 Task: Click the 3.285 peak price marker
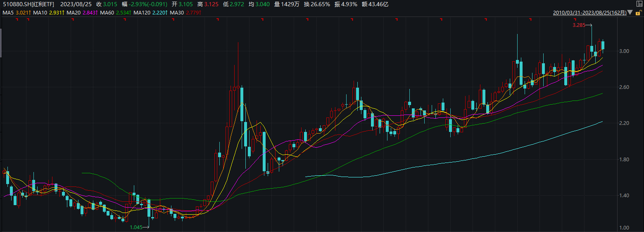(579, 25)
